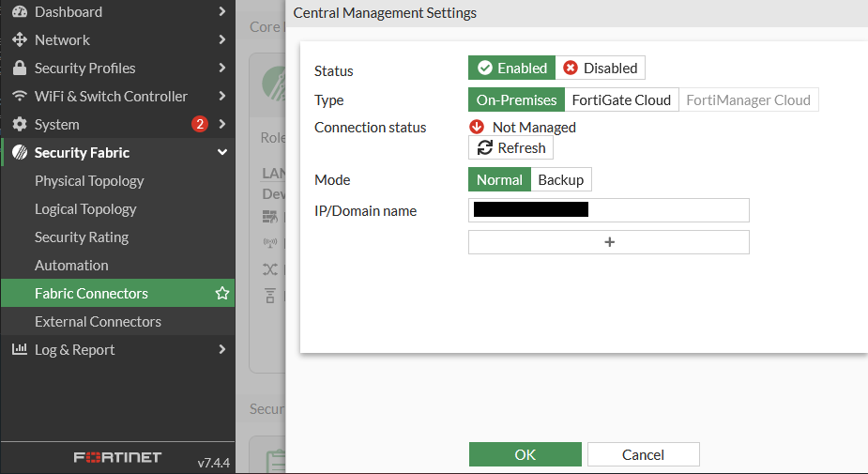Set Status to Disabled
The height and width of the screenshot is (474, 868).
[x=601, y=69]
